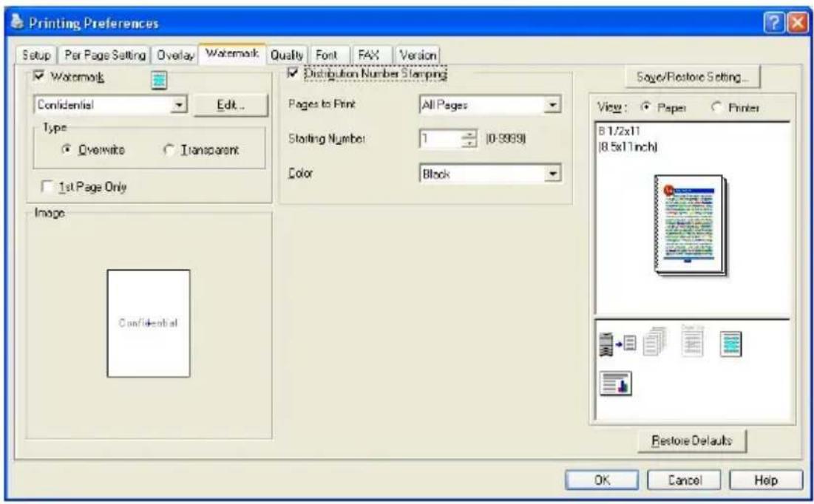Click the printer-to-page output icon
The width and height of the screenshot is (814, 504).
click(x=617, y=344)
